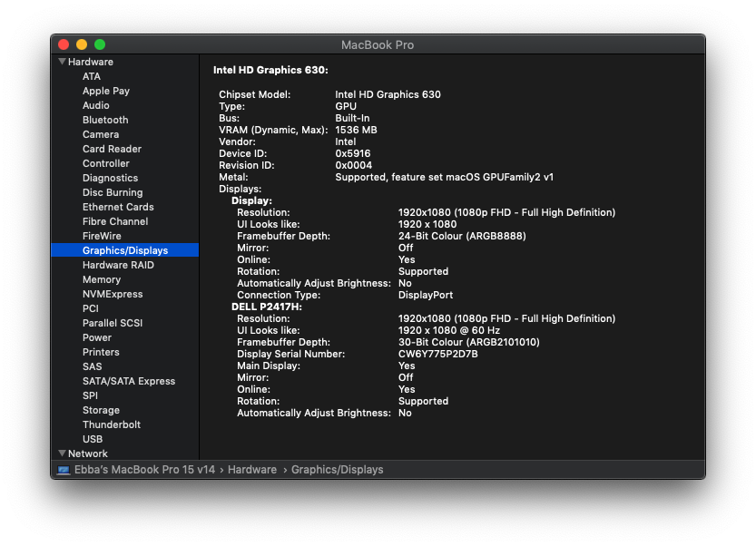The height and width of the screenshot is (546, 756).
Task: Select Power in the sidebar
Action: 97,337
